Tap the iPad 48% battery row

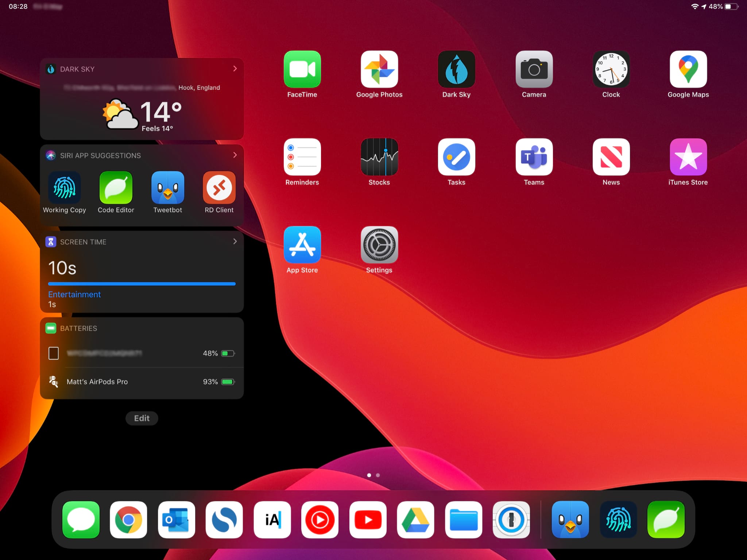pos(142,353)
